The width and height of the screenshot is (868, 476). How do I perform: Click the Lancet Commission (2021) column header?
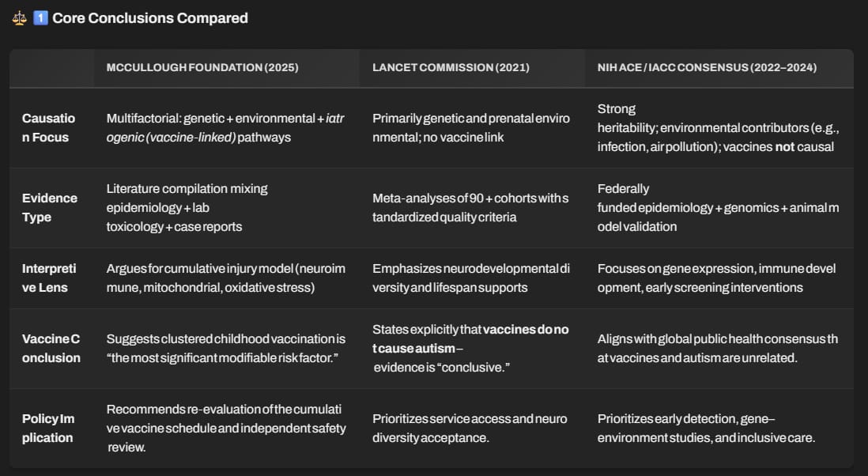tap(451, 67)
